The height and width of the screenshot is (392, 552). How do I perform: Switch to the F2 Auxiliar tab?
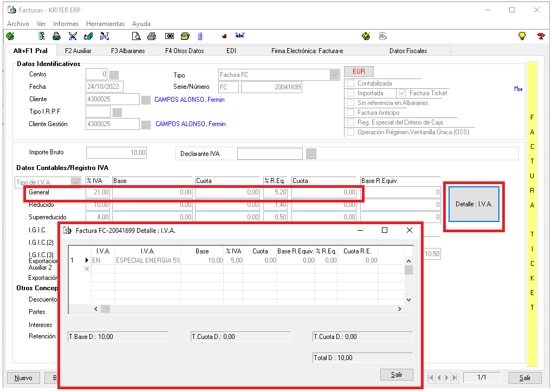[x=78, y=51]
